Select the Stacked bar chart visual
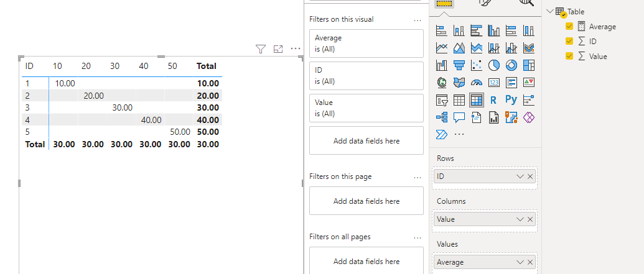 pyautogui.click(x=442, y=30)
